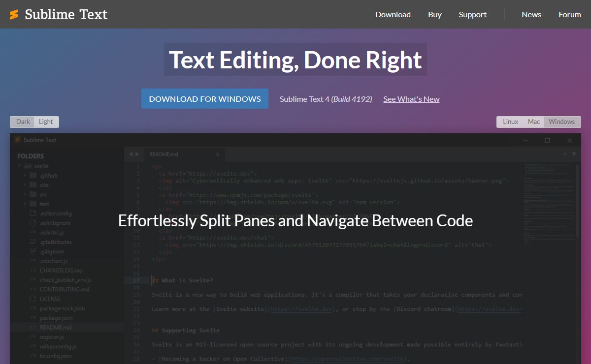Click the FOLDERS sidebar heading
This screenshot has width=591, height=364.
(x=31, y=156)
